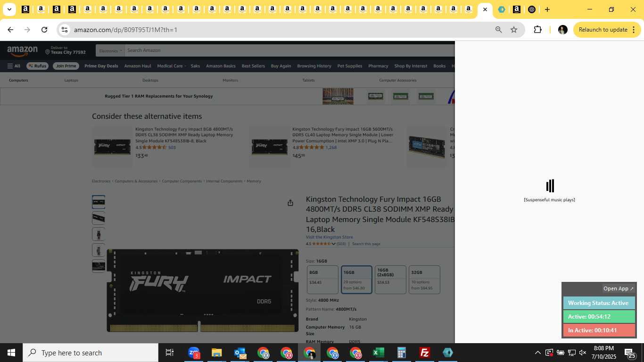
Task: Select the bottom product thumbnail
Action: [x=99, y=266]
